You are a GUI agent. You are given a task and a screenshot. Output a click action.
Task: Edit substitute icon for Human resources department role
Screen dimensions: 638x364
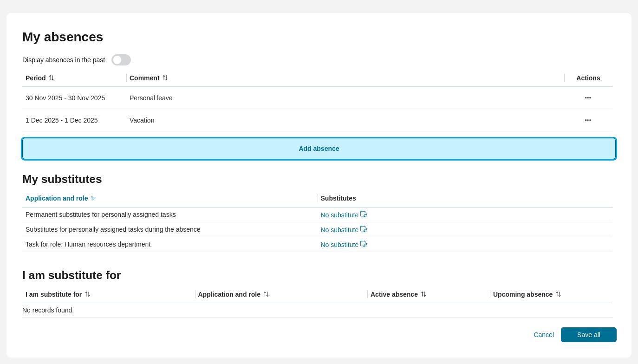[x=364, y=244]
